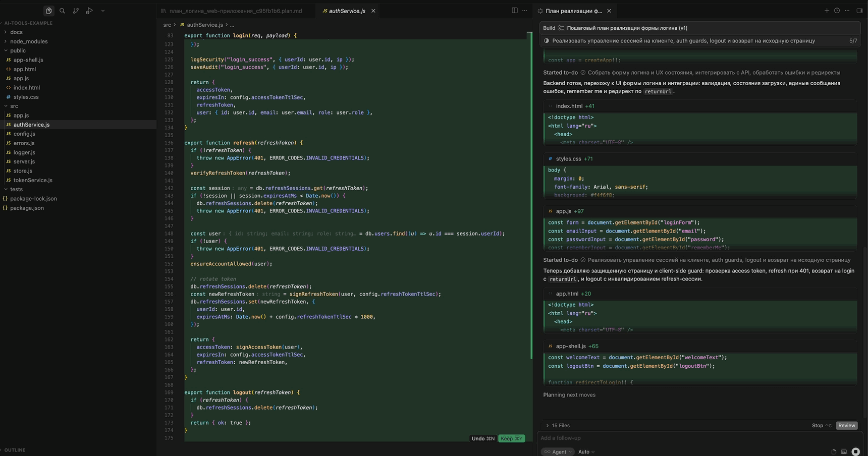Open the Auto model dropdown
This screenshot has height=456, width=868.
[x=586, y=452]
